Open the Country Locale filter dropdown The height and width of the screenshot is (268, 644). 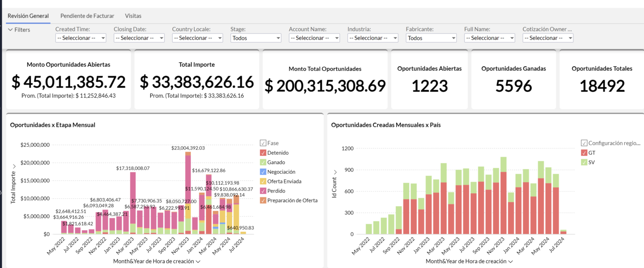[x=197, y=38]
